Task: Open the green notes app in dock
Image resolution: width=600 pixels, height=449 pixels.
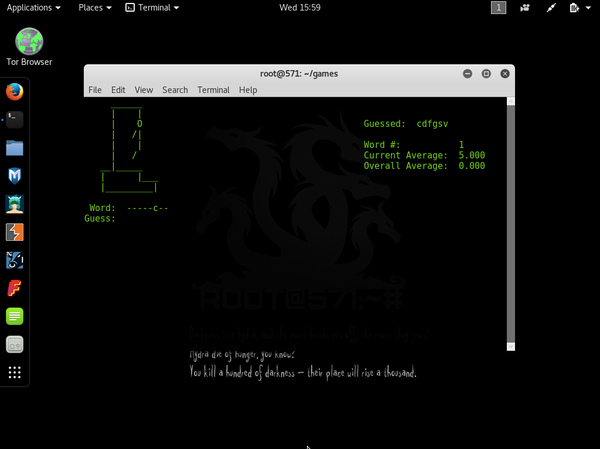Action: [x=14, y=316]
